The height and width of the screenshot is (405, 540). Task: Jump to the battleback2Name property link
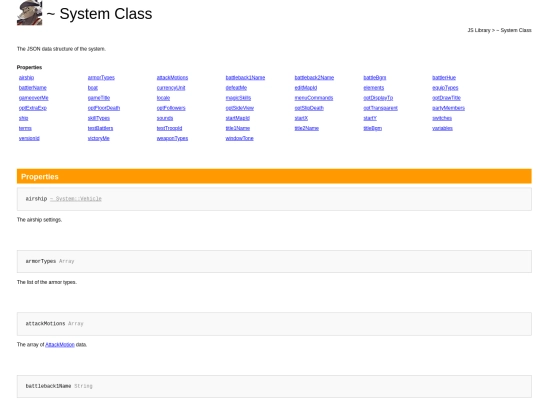(x=314, y=77)
